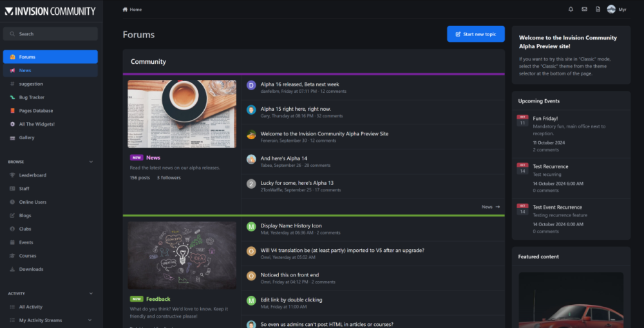Click the Downloads icon in sidebar
The image size is (644, 328).
pyautogui.click(x=12, y=269)
